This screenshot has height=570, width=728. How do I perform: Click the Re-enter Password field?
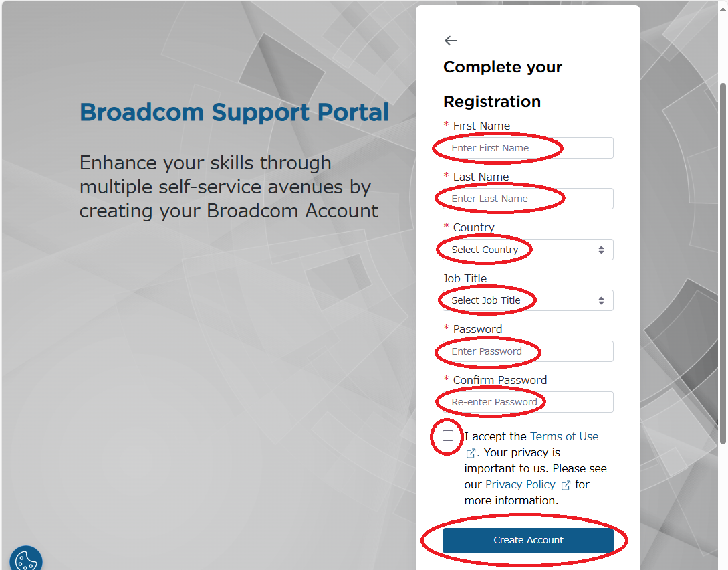[528, 402]
